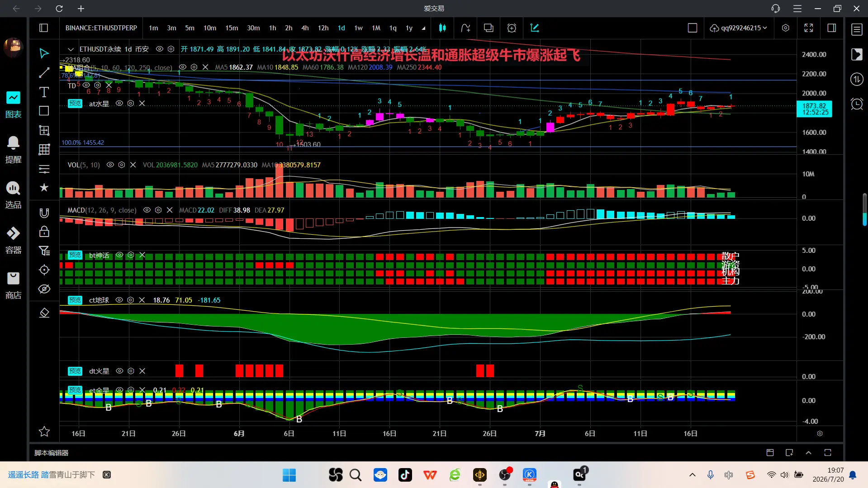Expand the script editor panel upward
Viewport: 868px width, 488px height.
808,453
